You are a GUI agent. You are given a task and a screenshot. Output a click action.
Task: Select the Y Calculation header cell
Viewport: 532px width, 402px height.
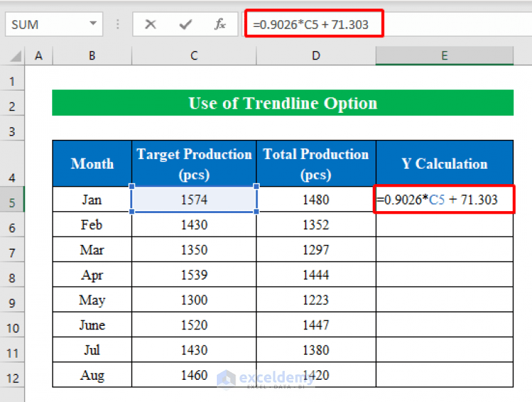coord(445,163)
